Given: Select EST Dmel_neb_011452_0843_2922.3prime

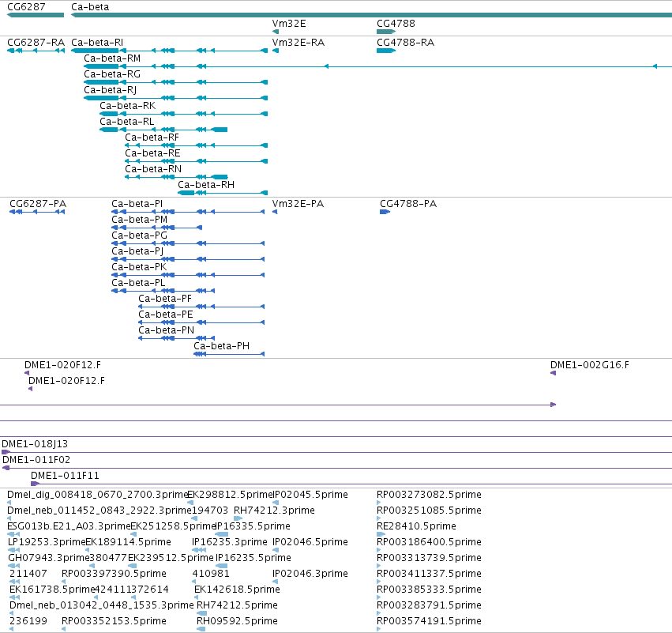Looking at the screenshot, I should click(99, 511).
